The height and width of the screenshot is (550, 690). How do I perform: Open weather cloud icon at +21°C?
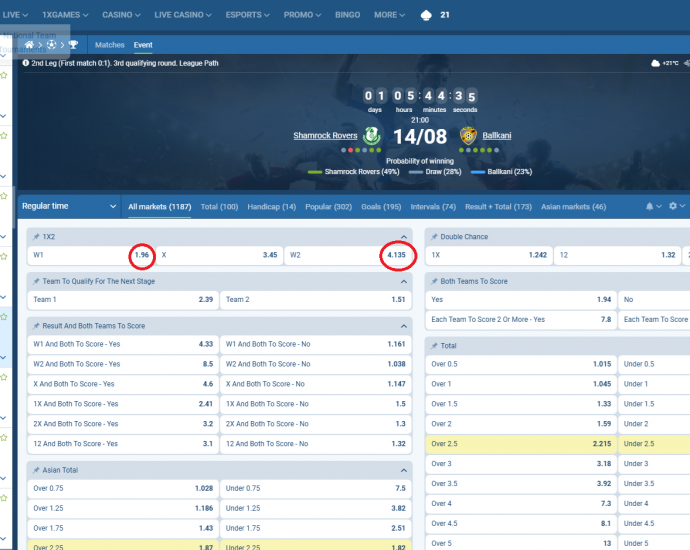(x=655, y=63)
